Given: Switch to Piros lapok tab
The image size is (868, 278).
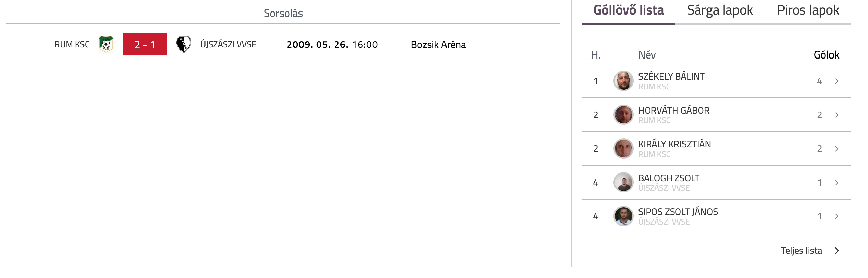Looking at the screenshot, I should [808, 10].
